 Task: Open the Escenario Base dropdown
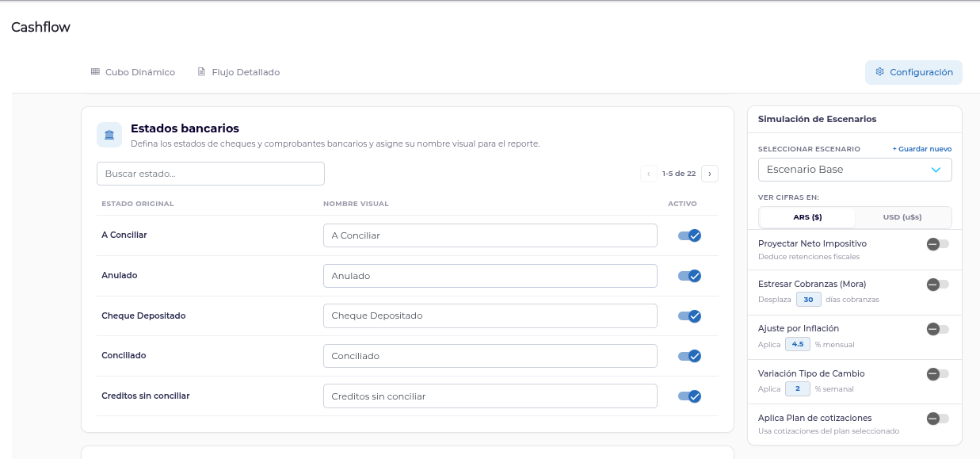(x=855, y=170)
